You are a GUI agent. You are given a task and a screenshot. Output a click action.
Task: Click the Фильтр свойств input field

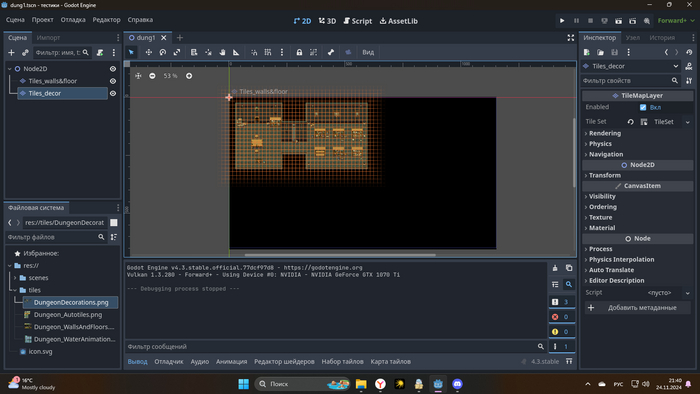631,81
